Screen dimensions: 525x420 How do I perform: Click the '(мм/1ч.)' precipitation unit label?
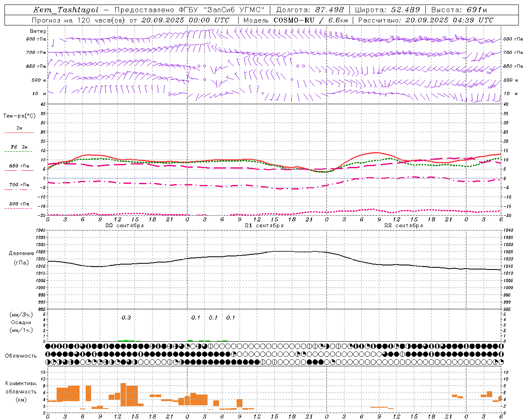click(21, 330)
